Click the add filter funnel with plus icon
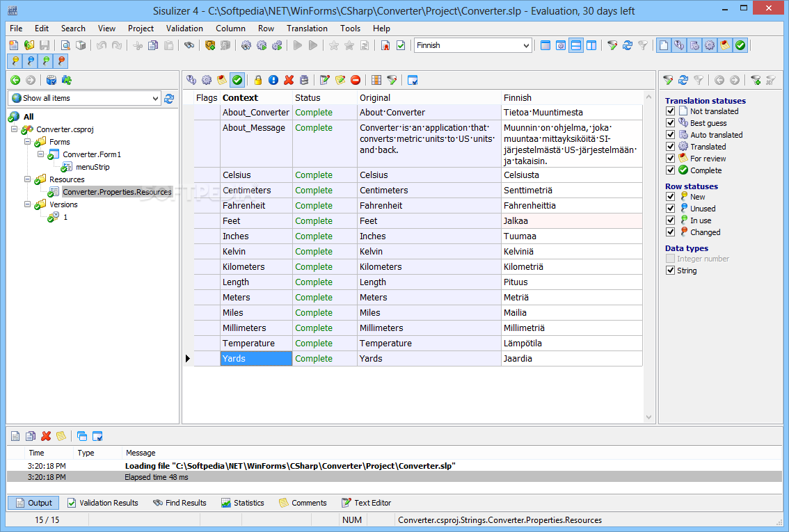 [756, 80]
